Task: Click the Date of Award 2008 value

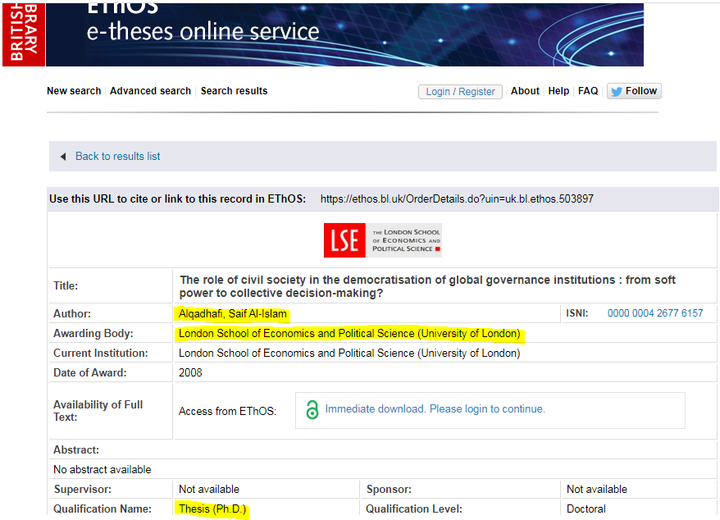Action: 190,373
